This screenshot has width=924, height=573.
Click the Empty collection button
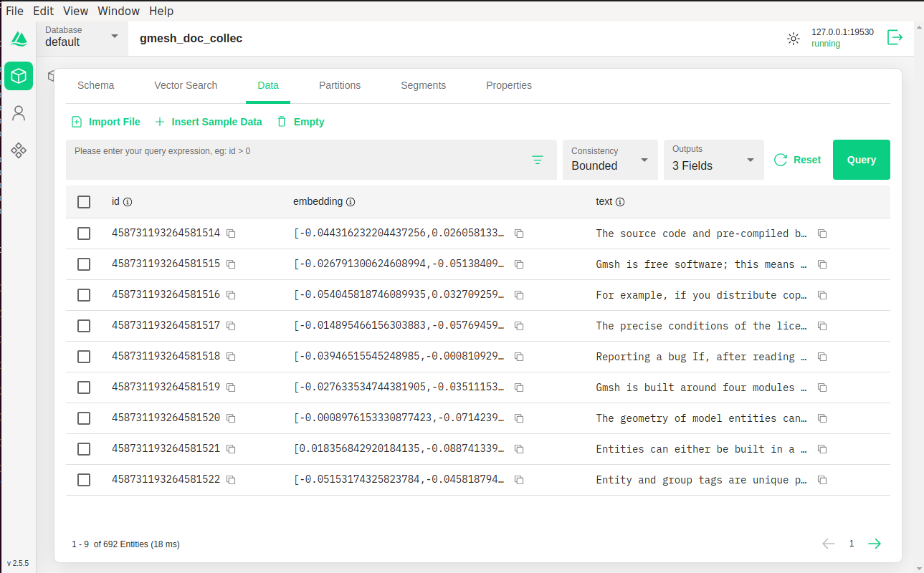[300, 122]
